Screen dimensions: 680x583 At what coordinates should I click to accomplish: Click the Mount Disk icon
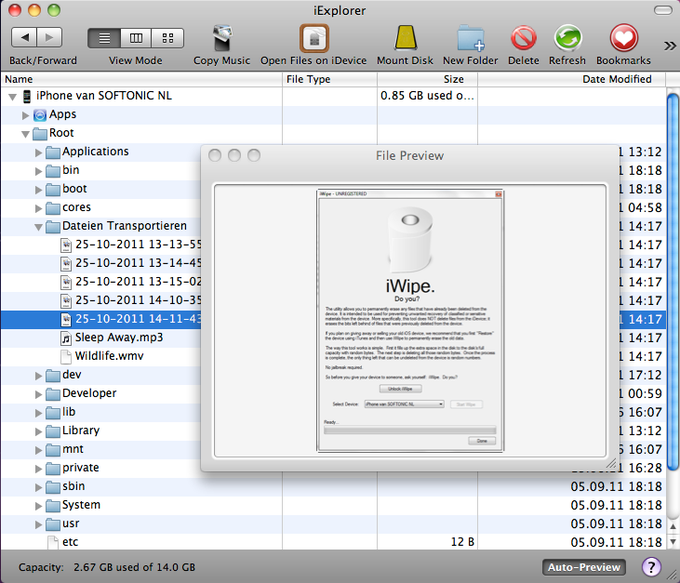click(405, 38)
